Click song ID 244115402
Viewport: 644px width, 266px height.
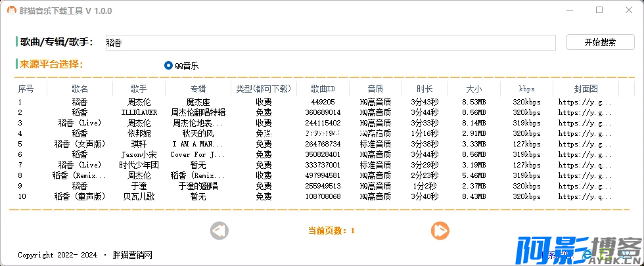point(323,123)
